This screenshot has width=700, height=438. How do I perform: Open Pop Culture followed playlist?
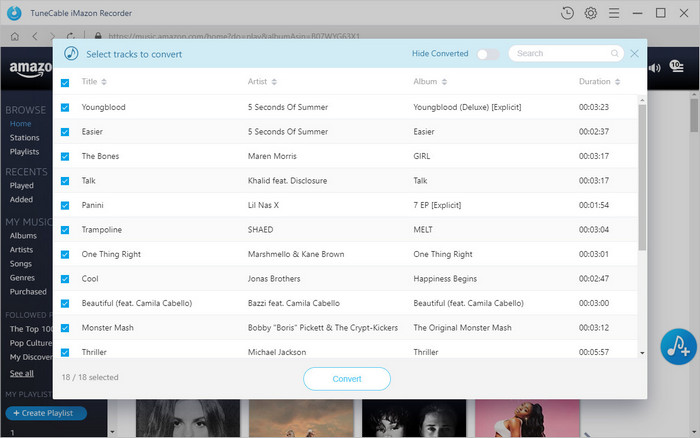tap(31, 343)
